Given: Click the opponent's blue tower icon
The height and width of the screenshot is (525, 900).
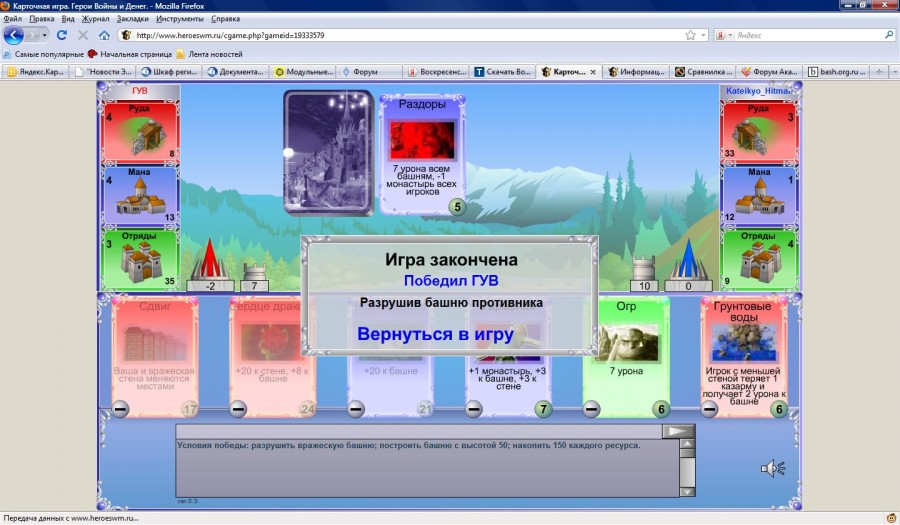Looking at the screenshot, I should (x=688, y=259).
